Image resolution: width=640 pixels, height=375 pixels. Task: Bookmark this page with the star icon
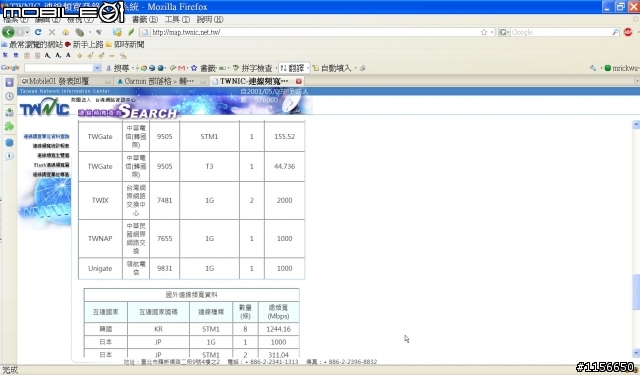pos(484,32)
